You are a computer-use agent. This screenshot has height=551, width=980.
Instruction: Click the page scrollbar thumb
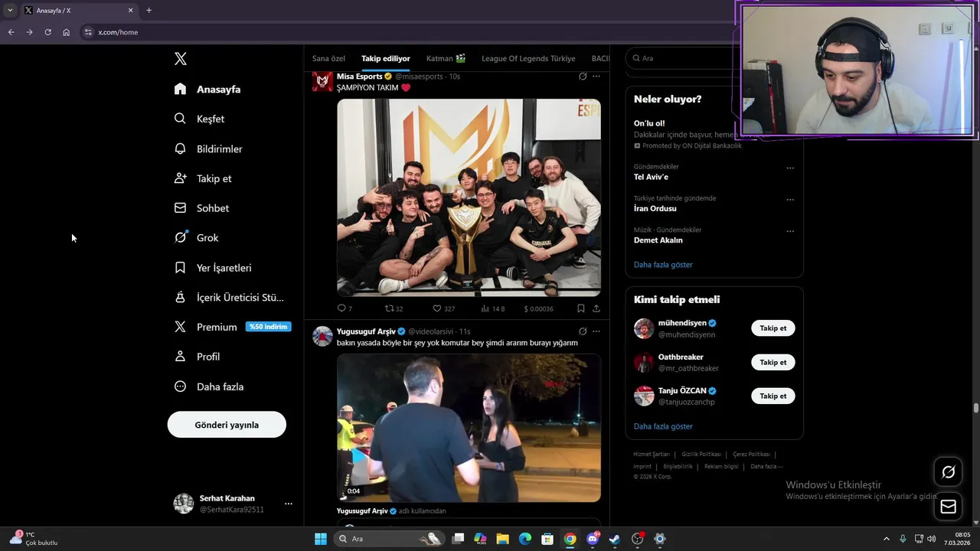[x=976, y=408]
